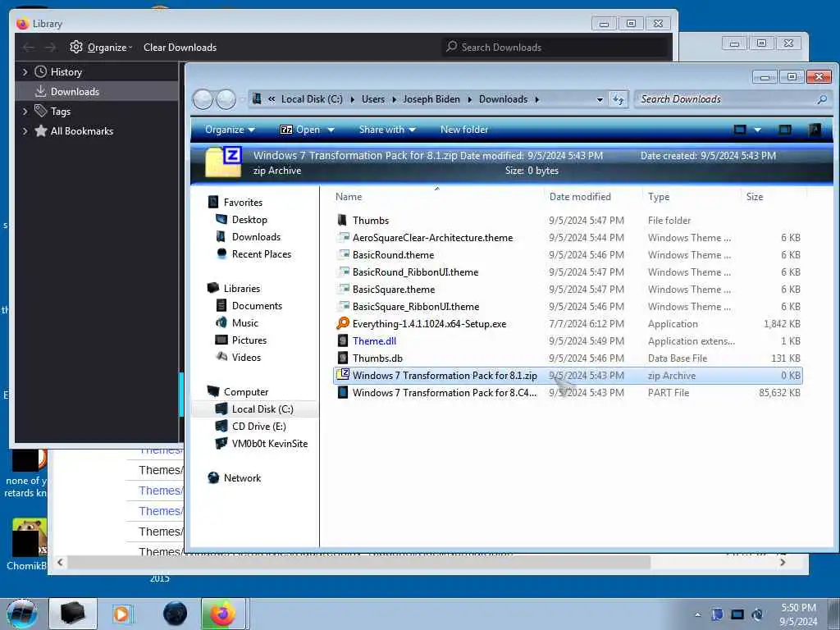Screen dimensions: 840x630
Task: Open the Documents library
Action: [x=257, y=305]
